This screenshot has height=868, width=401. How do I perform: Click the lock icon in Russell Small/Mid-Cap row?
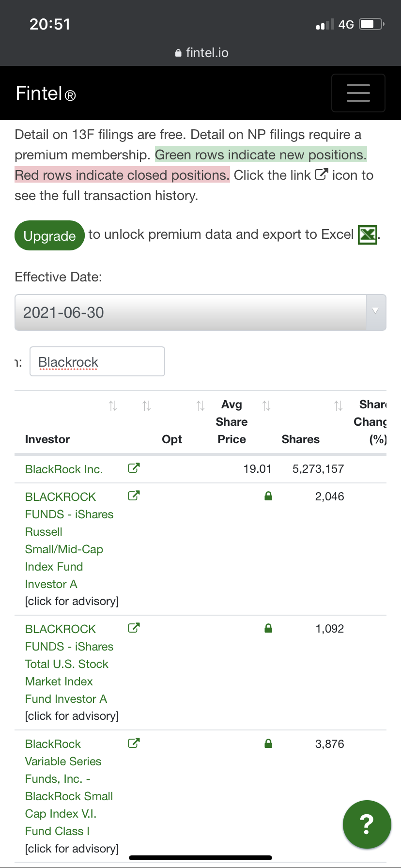[x=268, y=496]
